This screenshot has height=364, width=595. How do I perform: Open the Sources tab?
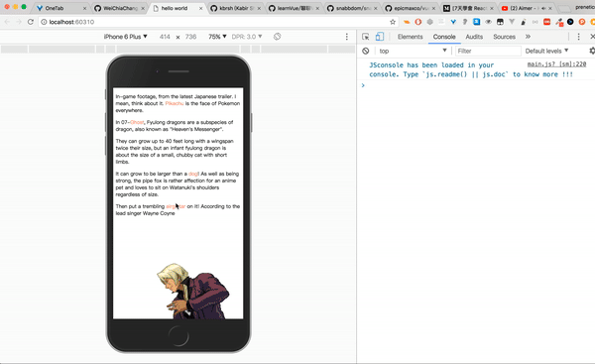tap(504, 37)
